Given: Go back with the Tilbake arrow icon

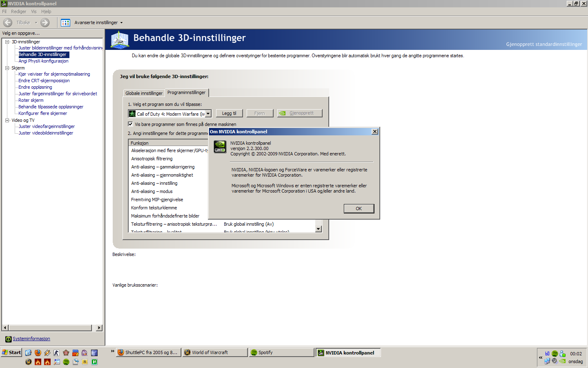Looking at the screenshot, I should 8,22.
